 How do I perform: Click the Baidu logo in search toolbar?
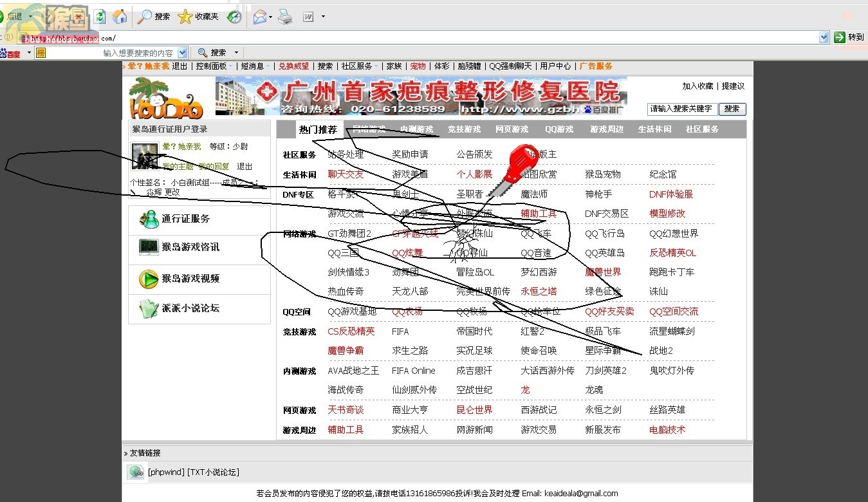pos(10,53)
